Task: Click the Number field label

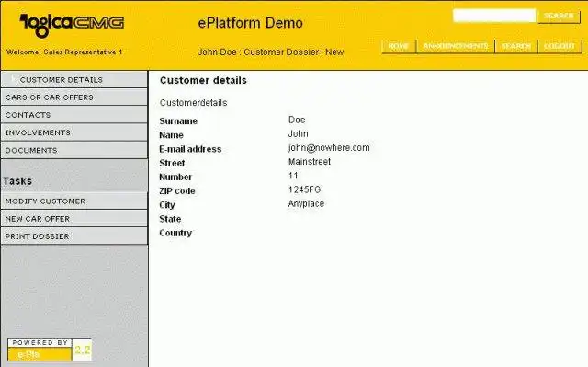Action: [175, 178]
